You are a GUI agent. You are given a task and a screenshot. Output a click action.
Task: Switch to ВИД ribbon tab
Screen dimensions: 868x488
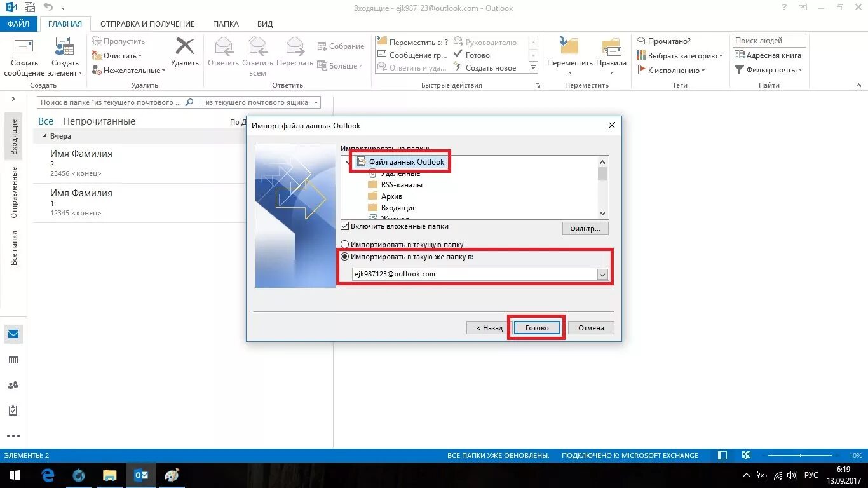click(x=265, y=24)
